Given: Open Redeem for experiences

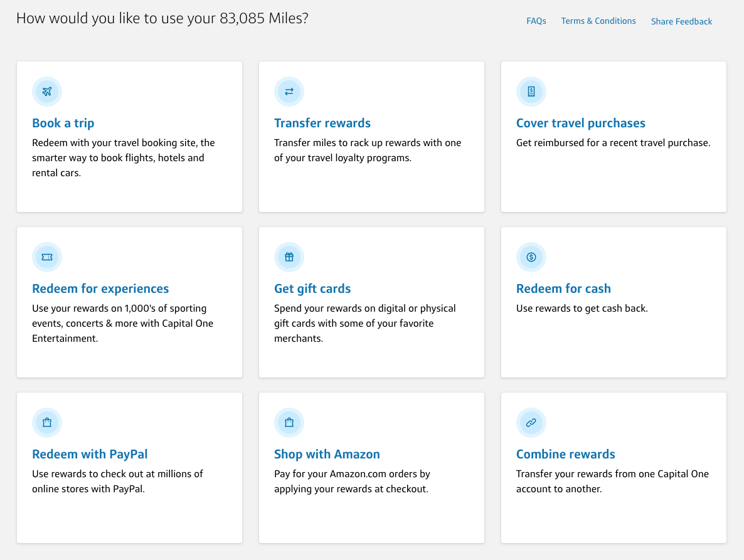Looking at the screenshot, I should pos(100,288).
